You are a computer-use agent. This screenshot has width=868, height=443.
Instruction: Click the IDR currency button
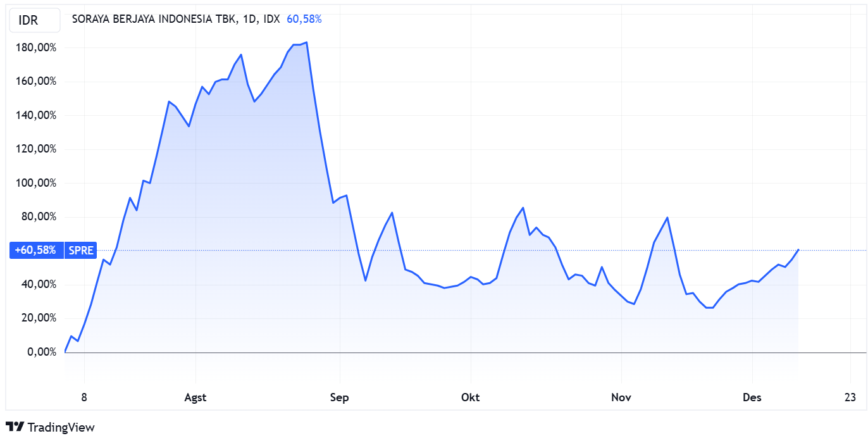[34, 20]
